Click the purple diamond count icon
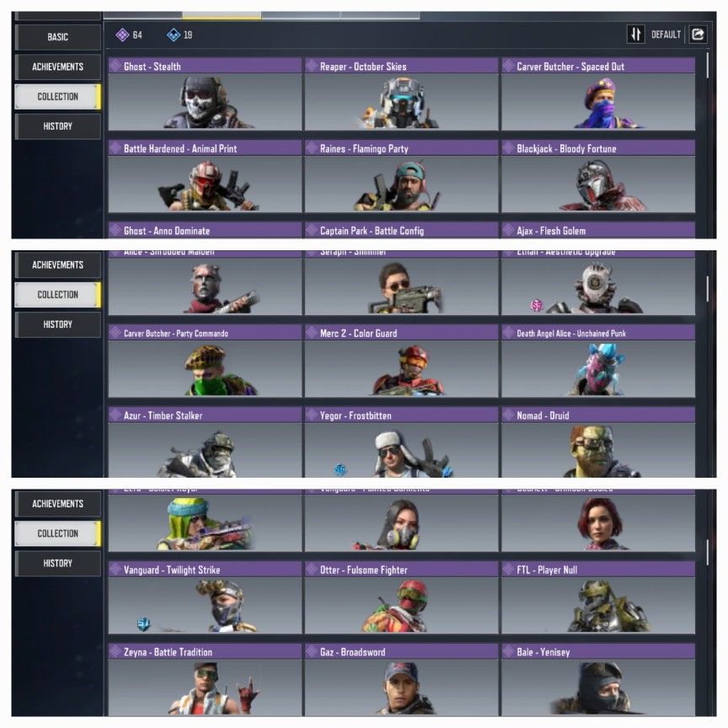This screenshot has height=728, width=728. [122, 35]
